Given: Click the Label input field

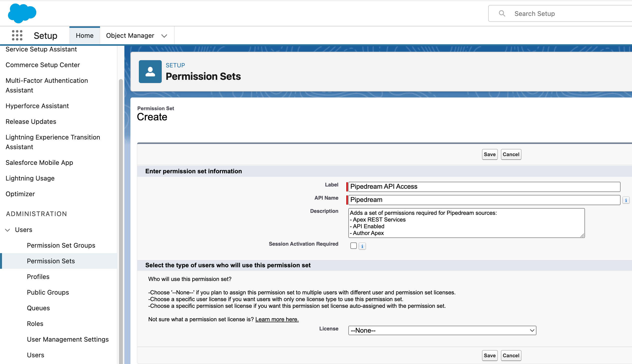Looking at the screenshot, I should coord(484,187).
